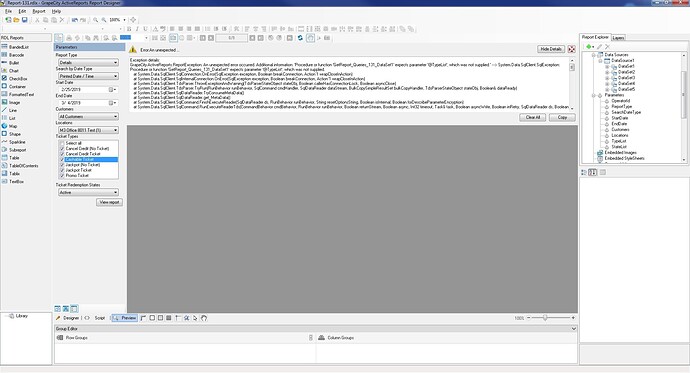The image size is (690, 373).
Task: Open the Report menu
Action: [x=39, y=11]
